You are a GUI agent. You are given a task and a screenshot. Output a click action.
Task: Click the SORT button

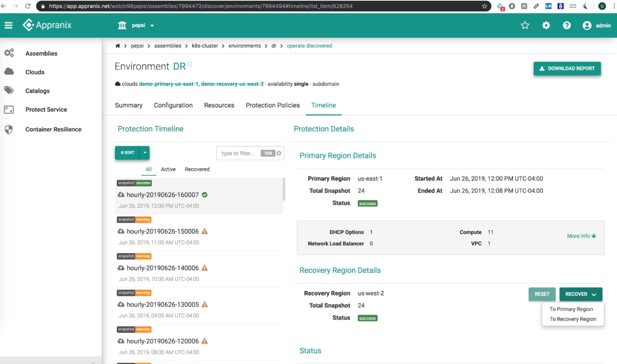(x=128, y=152)
